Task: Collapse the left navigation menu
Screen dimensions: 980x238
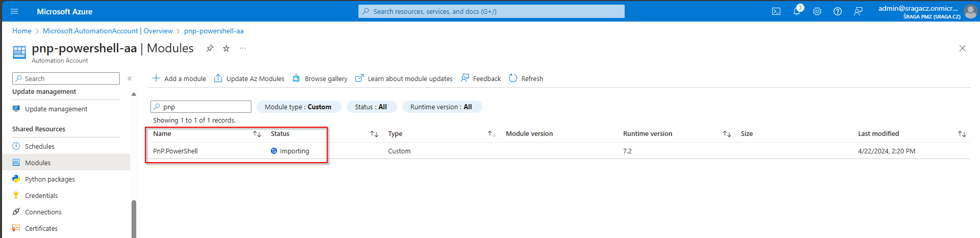Action: coord(130,78)
